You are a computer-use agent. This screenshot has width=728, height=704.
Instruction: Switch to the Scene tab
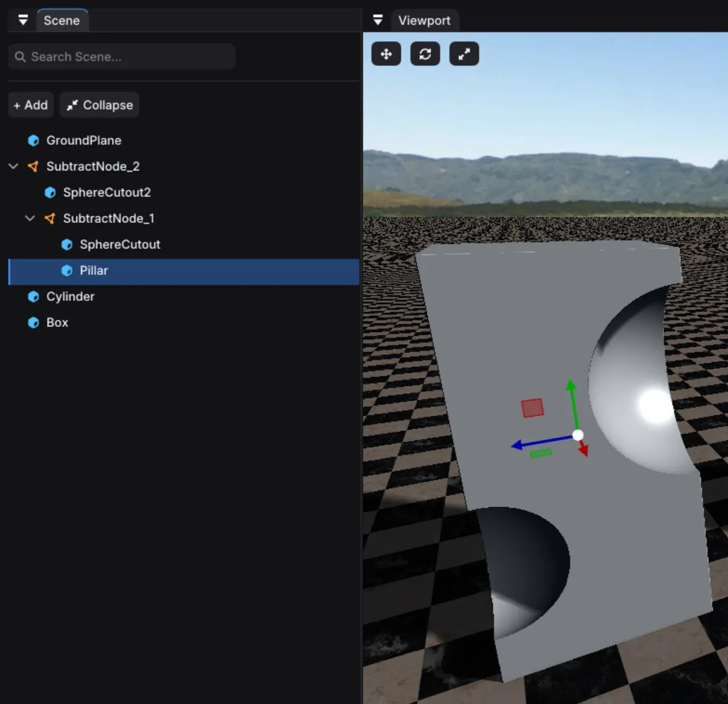[x=62, y=20]
